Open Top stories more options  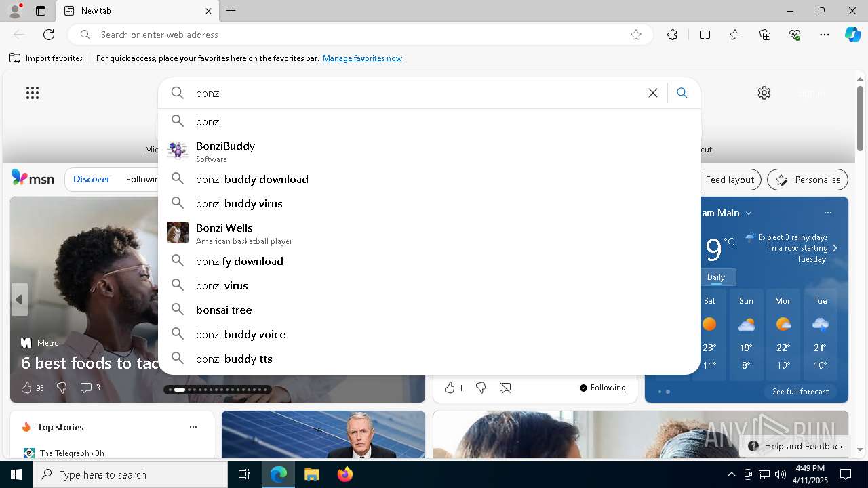click(x=193, y=427)
